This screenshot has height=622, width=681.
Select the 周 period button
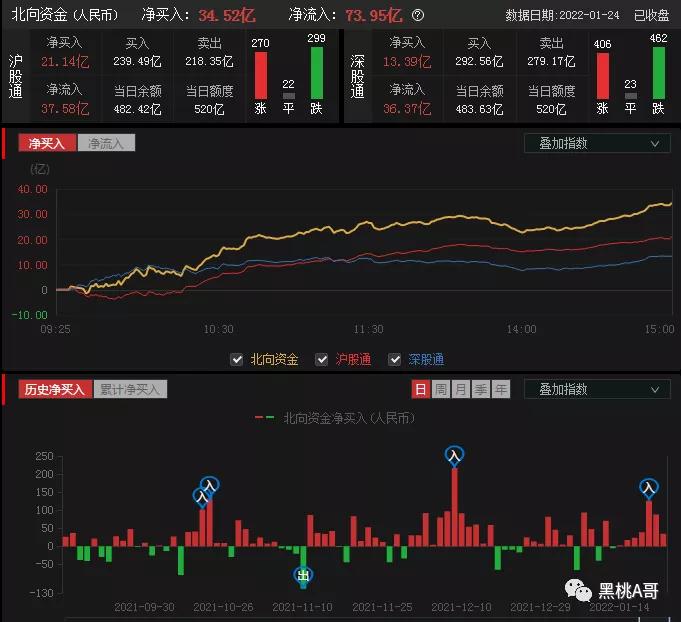[x=440, y=389]
